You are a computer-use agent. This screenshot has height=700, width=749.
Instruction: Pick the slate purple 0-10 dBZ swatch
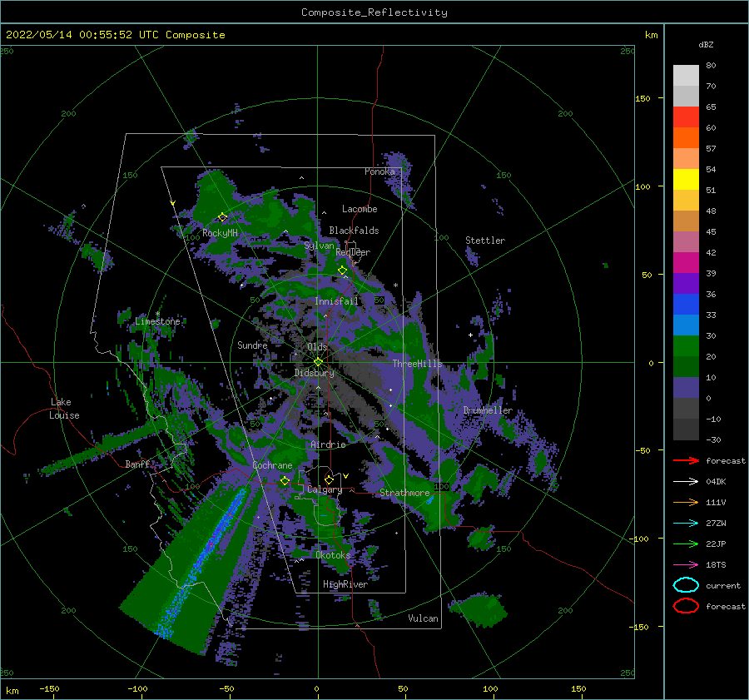click(x=686, y=387)
